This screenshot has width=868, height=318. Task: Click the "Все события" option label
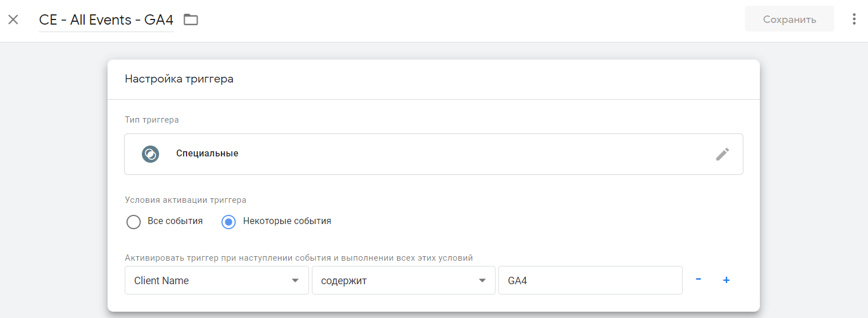(x=175, y=221)
